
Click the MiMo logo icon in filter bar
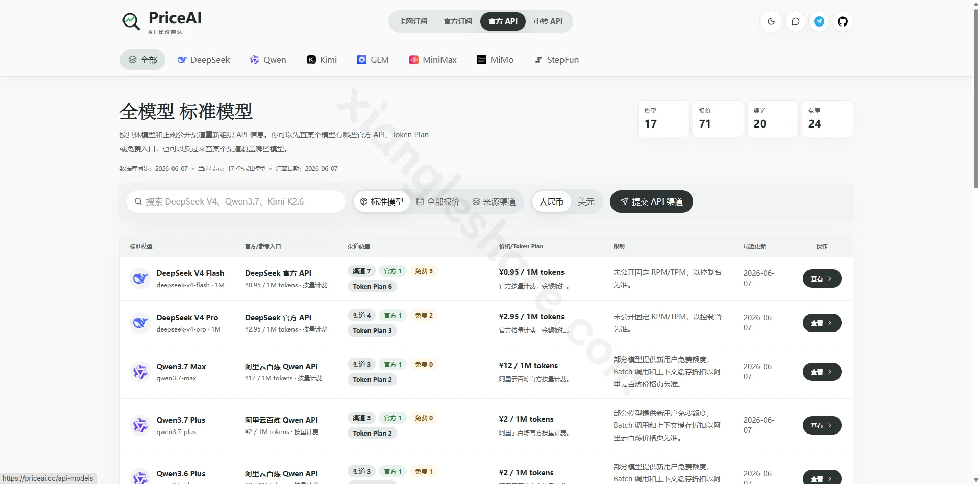coord(482,60)
